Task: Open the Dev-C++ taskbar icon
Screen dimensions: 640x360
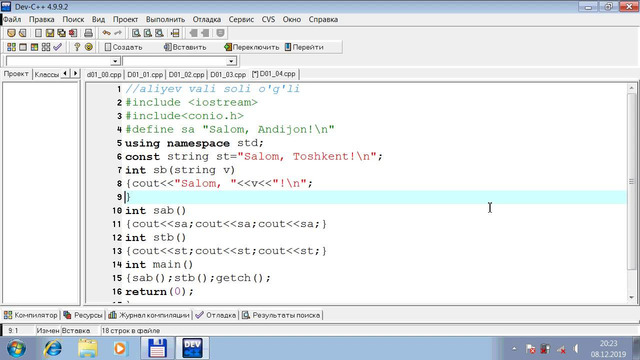Action: (x=192, y=348)
